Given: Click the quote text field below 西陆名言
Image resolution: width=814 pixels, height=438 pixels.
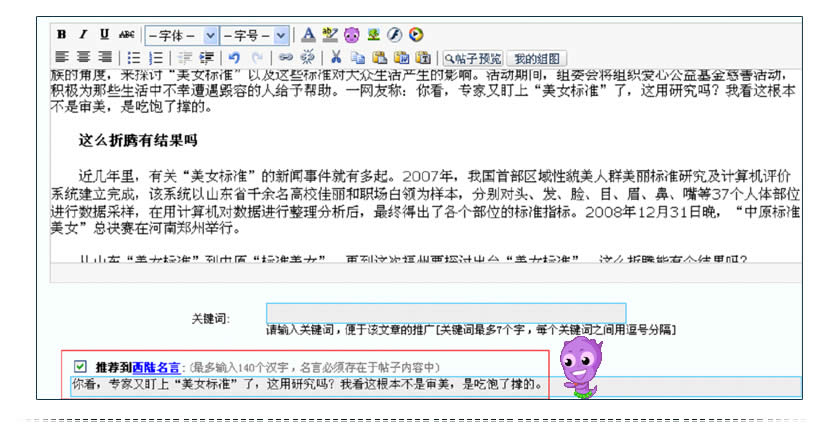Looking at the screenshot, I should [436, 386].
